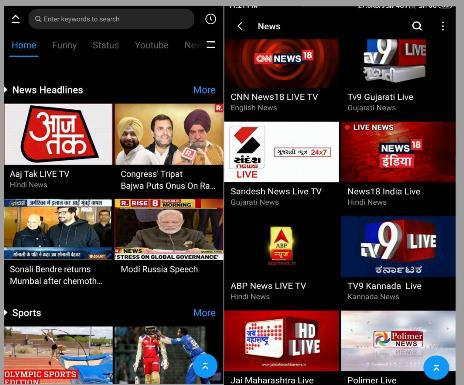
Task: Open the history clock icon
Action: tap(210, 19)
